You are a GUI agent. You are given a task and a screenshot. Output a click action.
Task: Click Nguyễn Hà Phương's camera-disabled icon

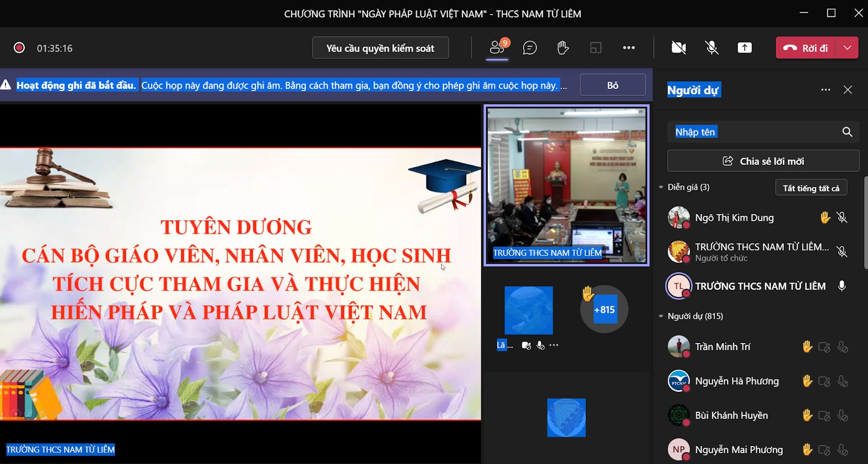coord(824,382)
